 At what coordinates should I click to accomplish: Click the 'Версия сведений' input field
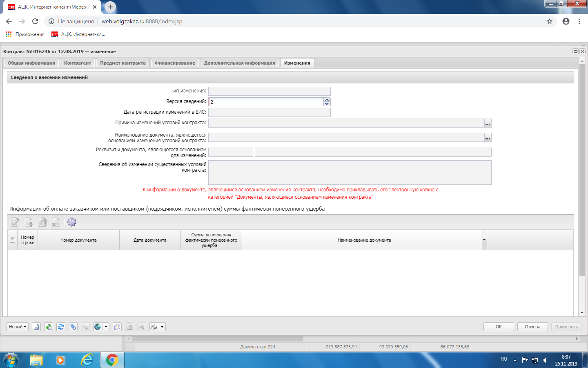coord(266,102)
